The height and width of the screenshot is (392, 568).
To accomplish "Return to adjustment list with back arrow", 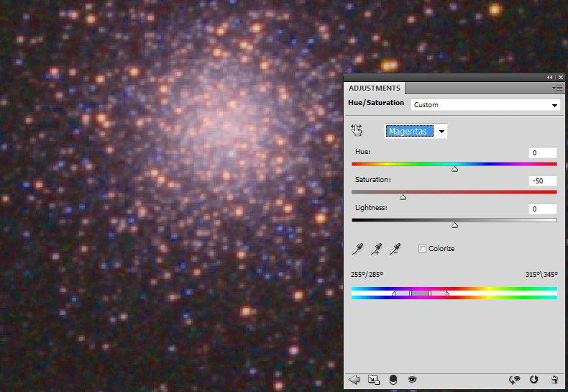I will 354,379.
